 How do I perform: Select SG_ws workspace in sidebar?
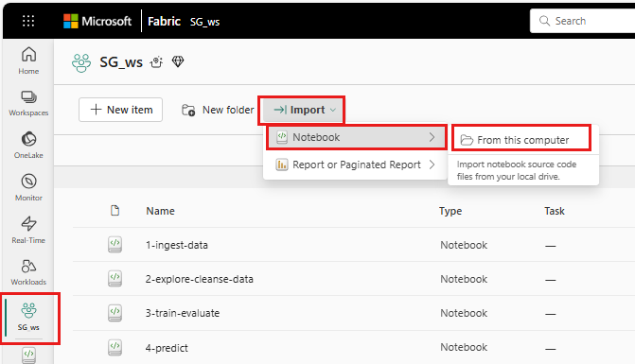coord(28,317)
